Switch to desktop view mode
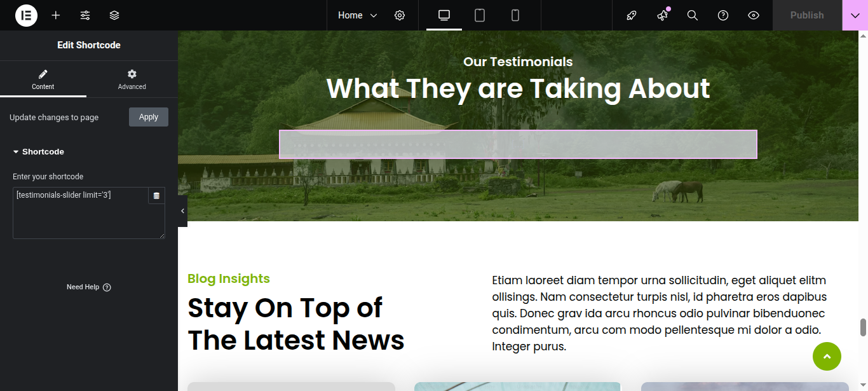The width and height of the screenshot is (868, 391). click(444, 15)
